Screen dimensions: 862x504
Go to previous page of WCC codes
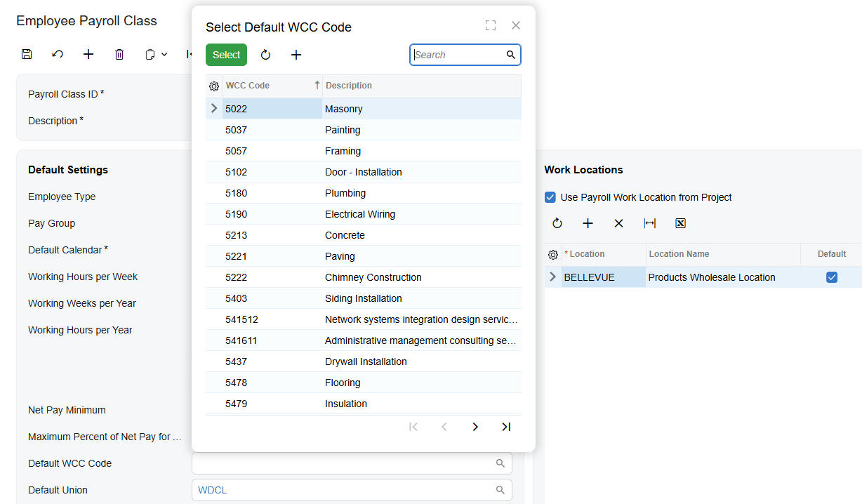point(444,427)
